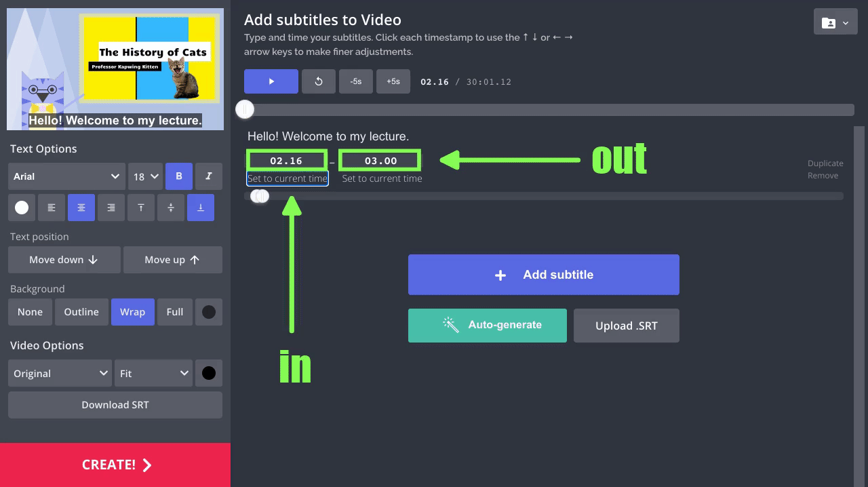
Task: Set vertical alignment to top
Action: coord(141,208)
